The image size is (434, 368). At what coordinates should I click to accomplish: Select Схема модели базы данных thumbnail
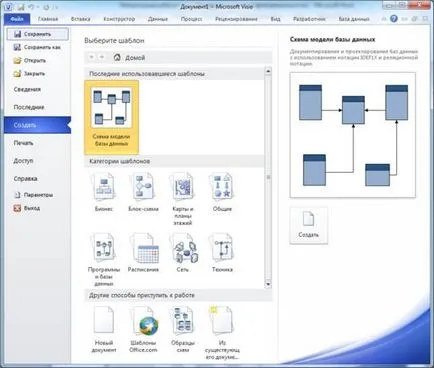[x=111, y=117]
